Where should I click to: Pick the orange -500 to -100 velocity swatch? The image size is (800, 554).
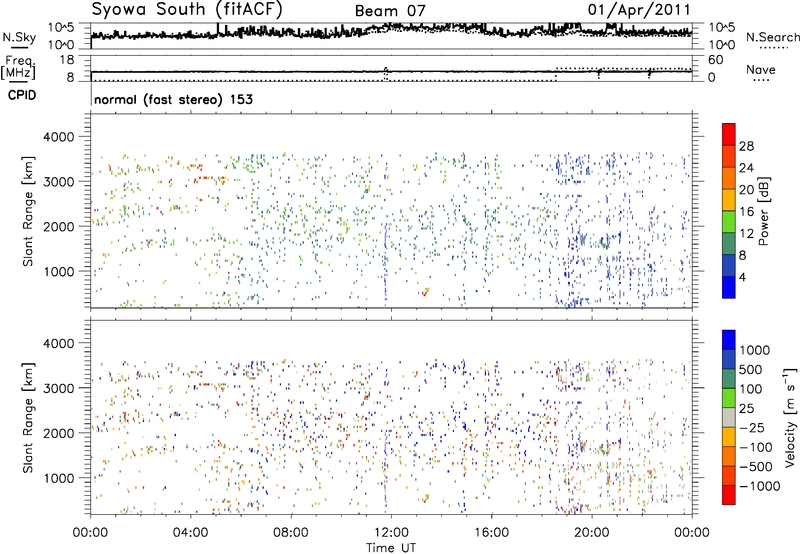(729, 456)
